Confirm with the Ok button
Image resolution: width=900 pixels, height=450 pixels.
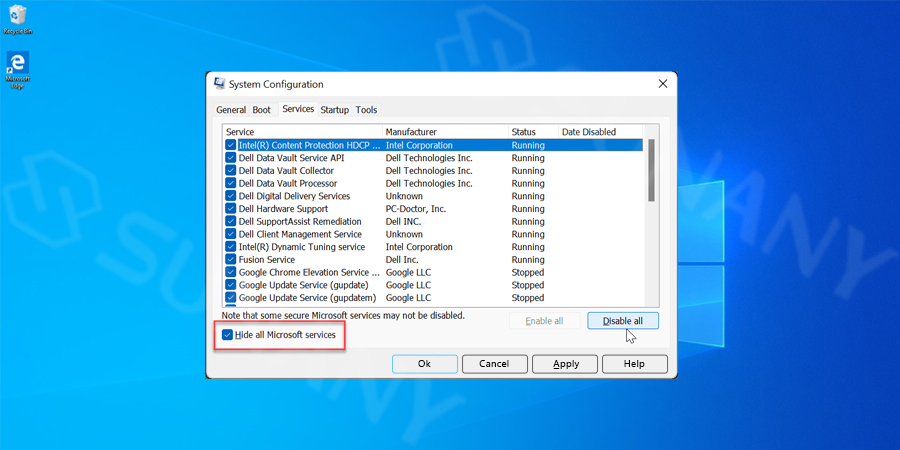coord(425,364)
